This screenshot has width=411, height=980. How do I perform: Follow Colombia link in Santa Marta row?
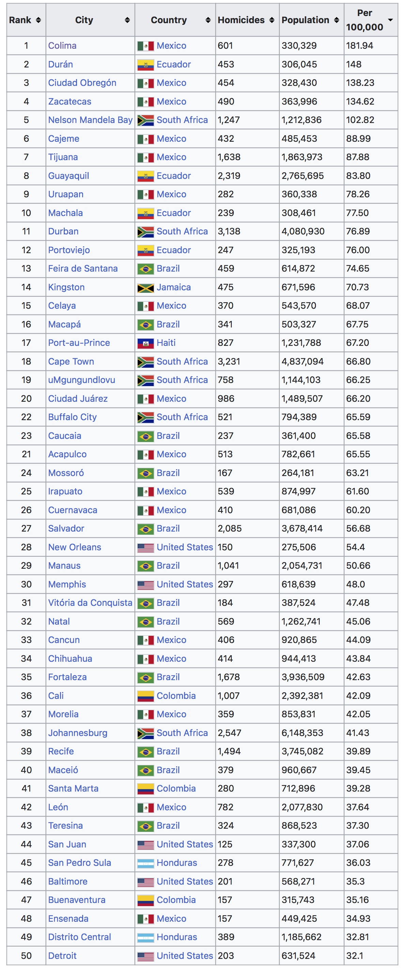point(176,788)
